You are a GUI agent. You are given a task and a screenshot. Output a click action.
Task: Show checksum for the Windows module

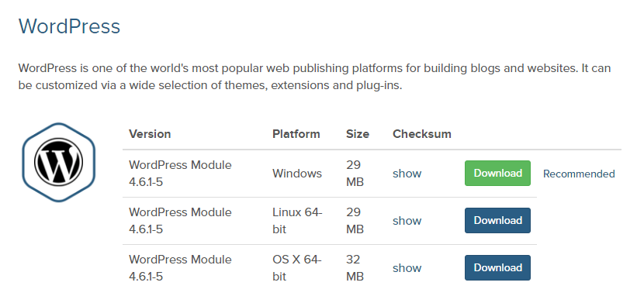pos(407,174)
